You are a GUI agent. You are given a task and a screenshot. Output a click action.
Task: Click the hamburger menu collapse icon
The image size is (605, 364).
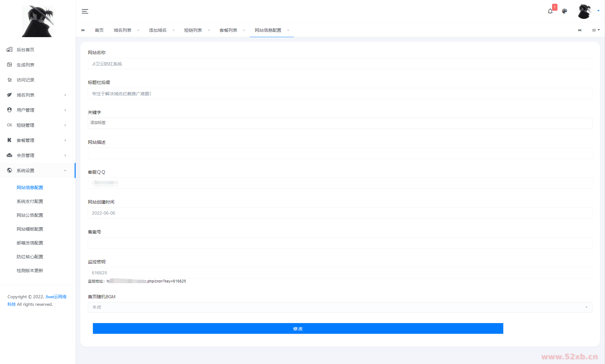pyautogui.click(x=85, y=11)
